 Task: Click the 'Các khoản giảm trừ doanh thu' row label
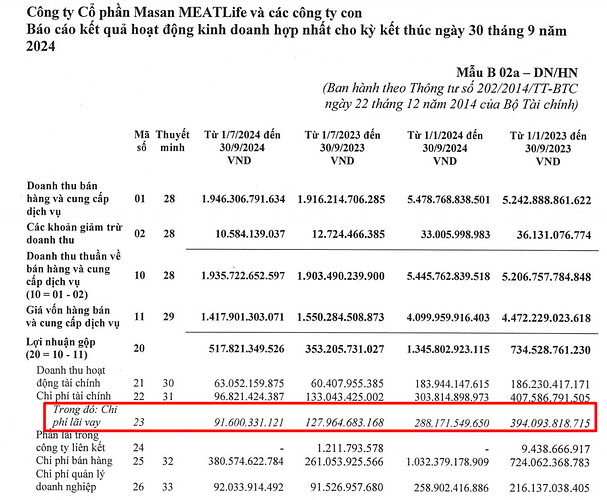point(74,233)
